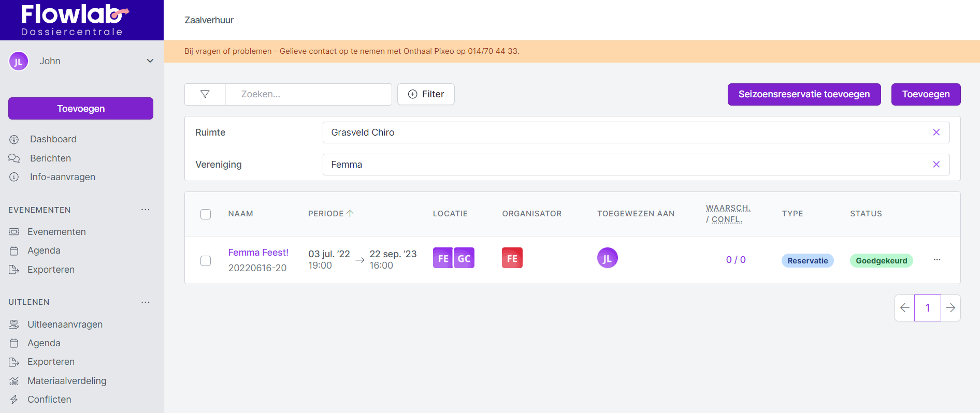The image size is (980, 413).
Task: Open the Evenementen section options menu
Action: [146, 210]
